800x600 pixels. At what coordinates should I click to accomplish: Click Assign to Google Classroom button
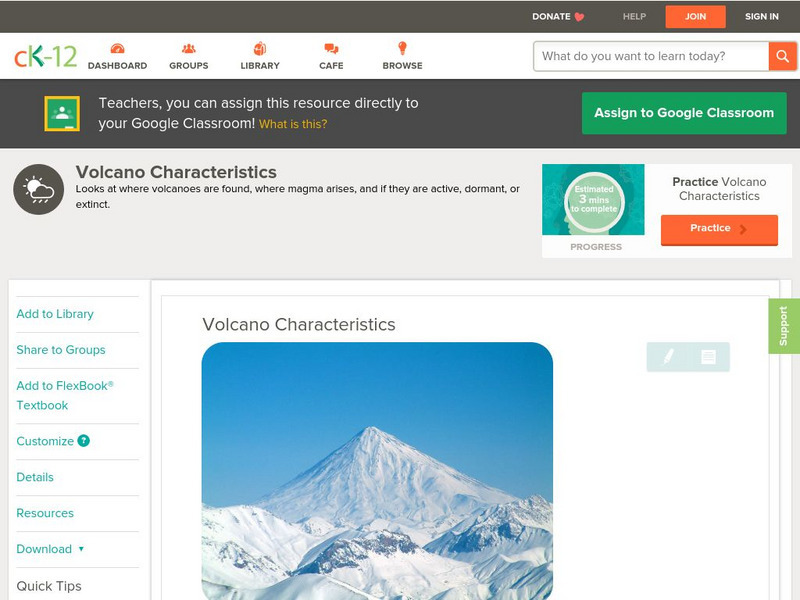coord(684,113)
